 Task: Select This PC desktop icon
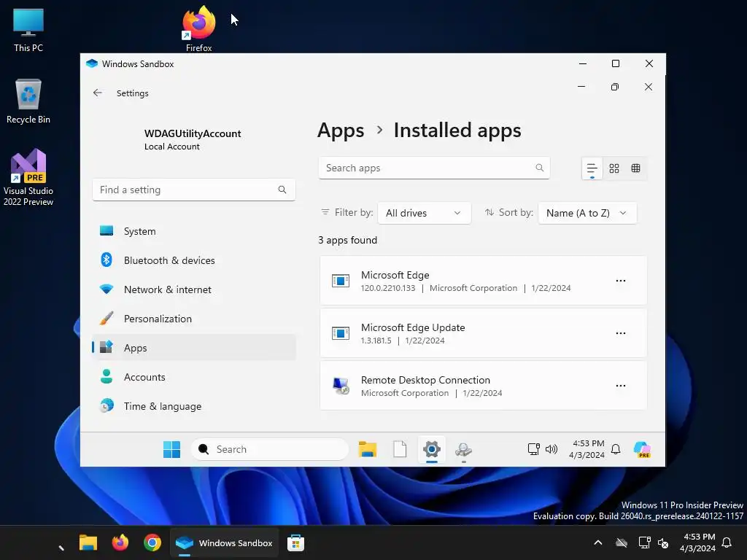point(28,29)
